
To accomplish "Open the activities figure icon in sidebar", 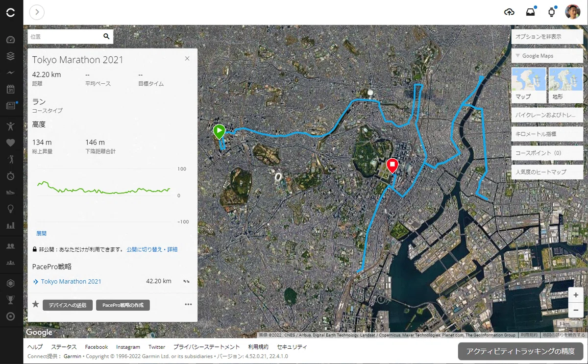I will (10, 126).
